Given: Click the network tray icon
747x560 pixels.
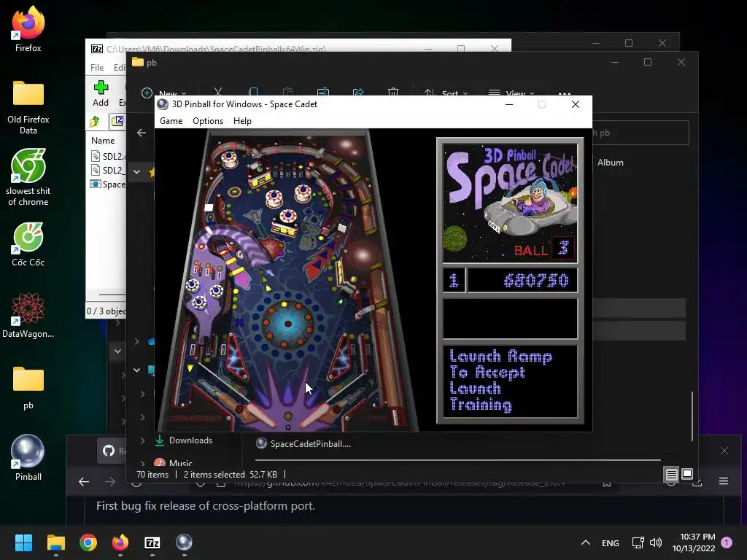Looking at the screenshot, I should [638, 542].
